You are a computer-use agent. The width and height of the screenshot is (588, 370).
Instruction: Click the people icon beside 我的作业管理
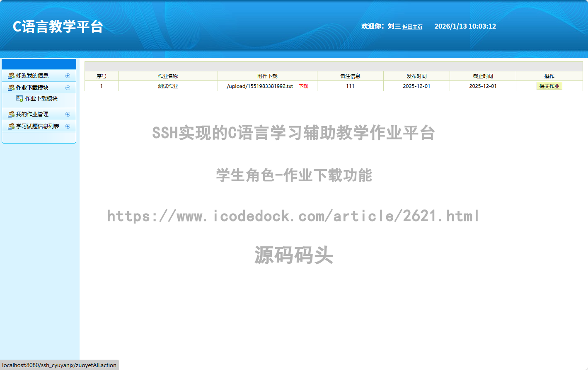11,114
